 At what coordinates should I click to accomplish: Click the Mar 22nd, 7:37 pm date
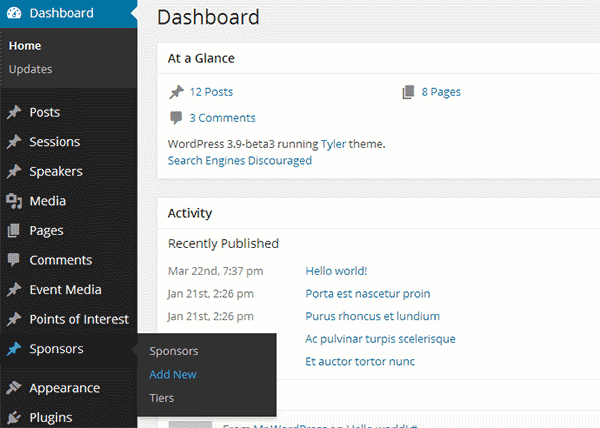(x=215, y=271)
